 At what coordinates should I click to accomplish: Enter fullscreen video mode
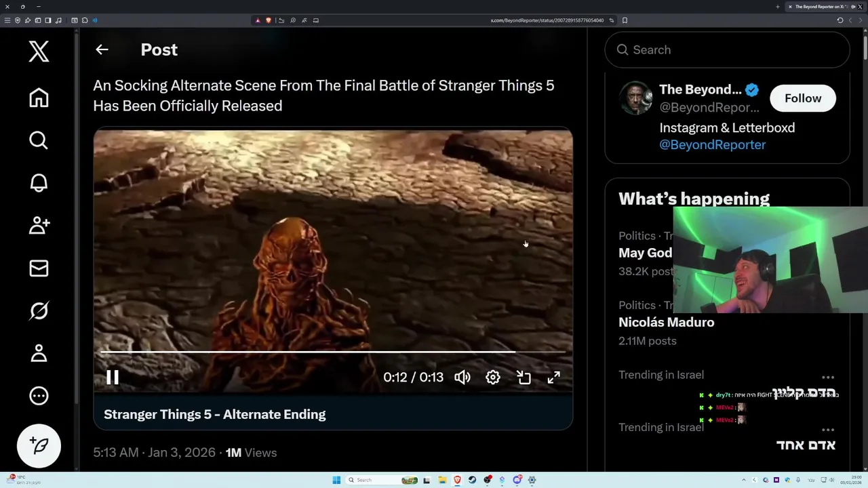[x=554, y=378]
